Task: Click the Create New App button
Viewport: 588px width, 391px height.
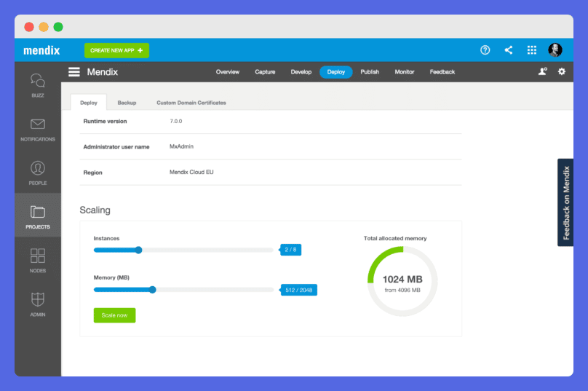Action: pyautogui.click(x=116, y=50)
